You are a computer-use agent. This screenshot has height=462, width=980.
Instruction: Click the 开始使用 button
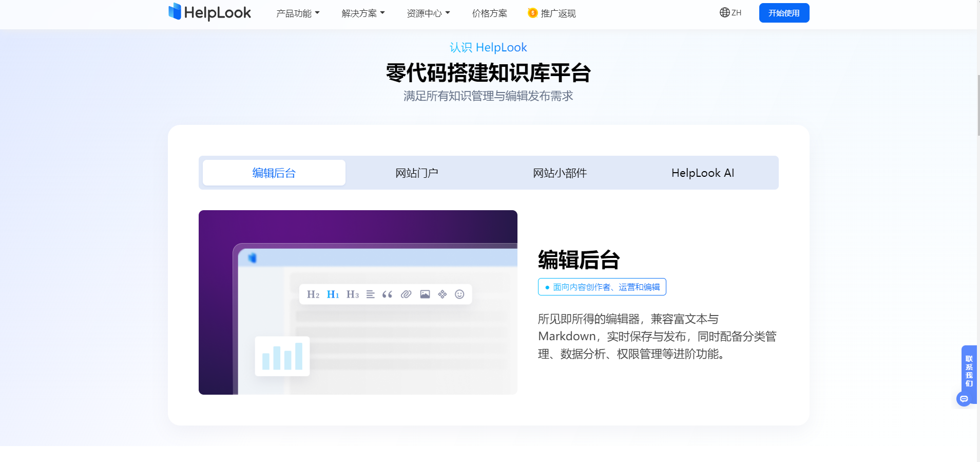pyautogui.click(x=784, y=13)
